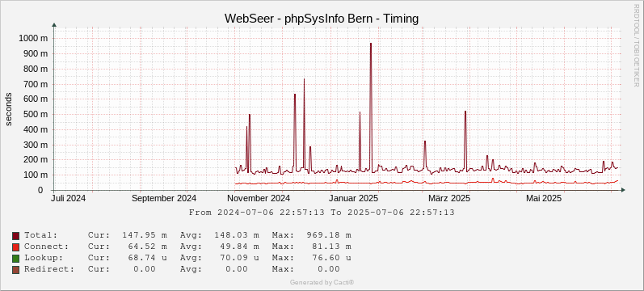Screen dimensions: 644x291
Task: Click the '800 m' y-axis value
Action: [x=36, y=69]
